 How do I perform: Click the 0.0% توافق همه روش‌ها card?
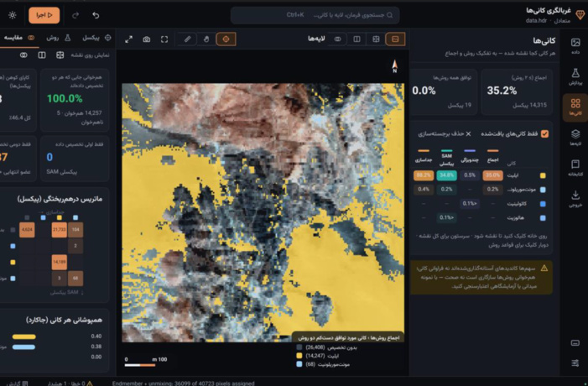tap(444, 91)
